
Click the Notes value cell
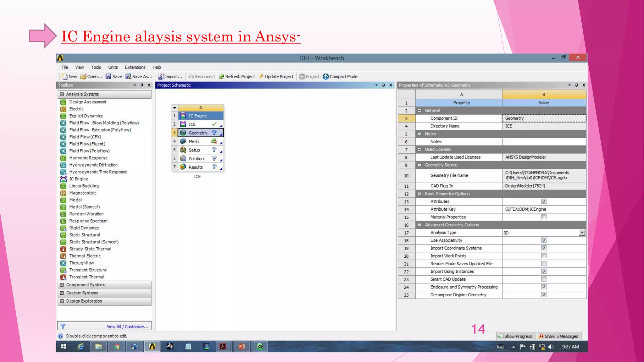(544, 142)
